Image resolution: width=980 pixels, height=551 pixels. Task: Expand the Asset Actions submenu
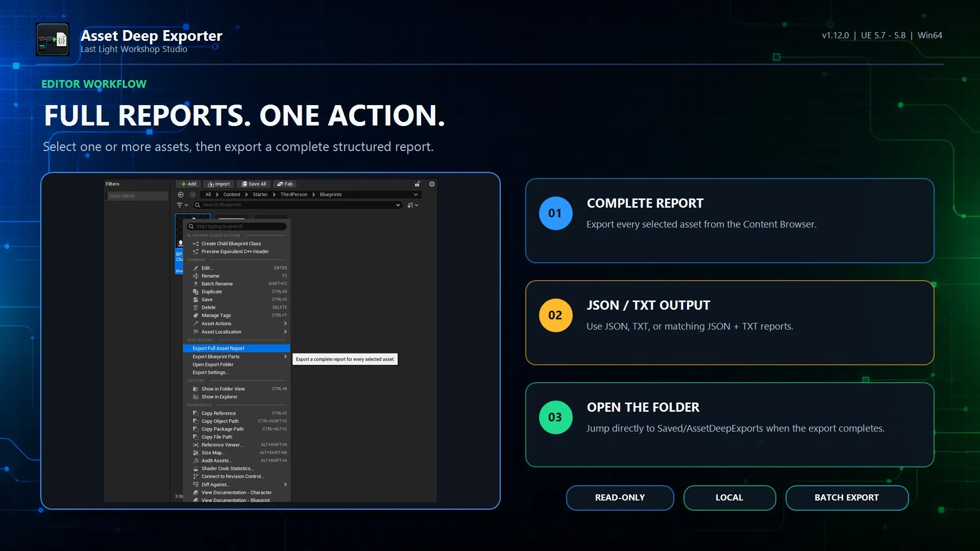pyautogui.click(x=285, y=323)
